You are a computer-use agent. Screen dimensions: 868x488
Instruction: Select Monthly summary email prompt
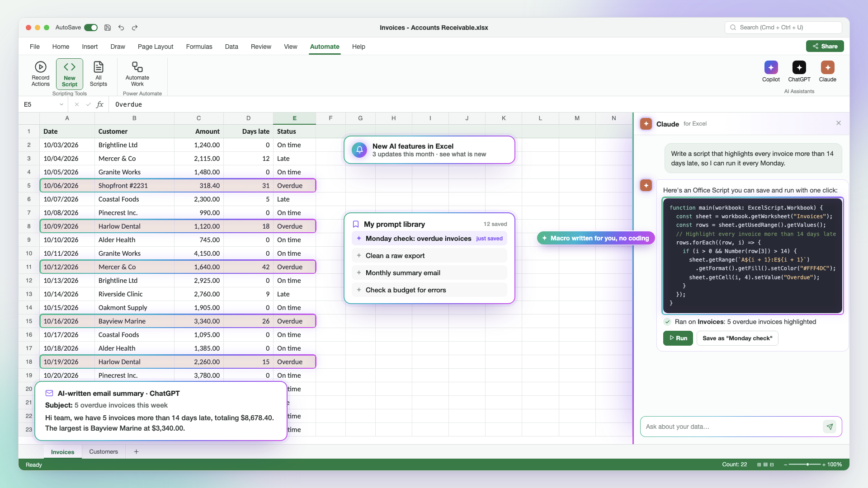coord(429,273)
